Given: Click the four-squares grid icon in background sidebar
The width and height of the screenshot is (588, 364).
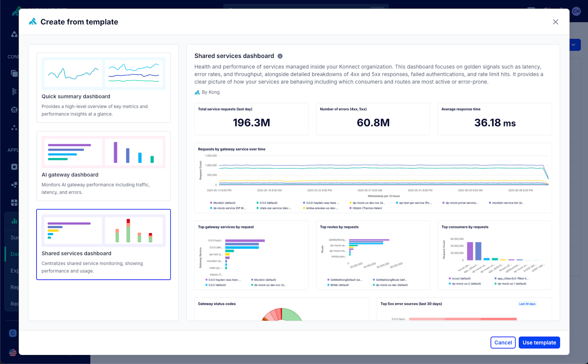Looking at the screenshot, I should point(14,203).
